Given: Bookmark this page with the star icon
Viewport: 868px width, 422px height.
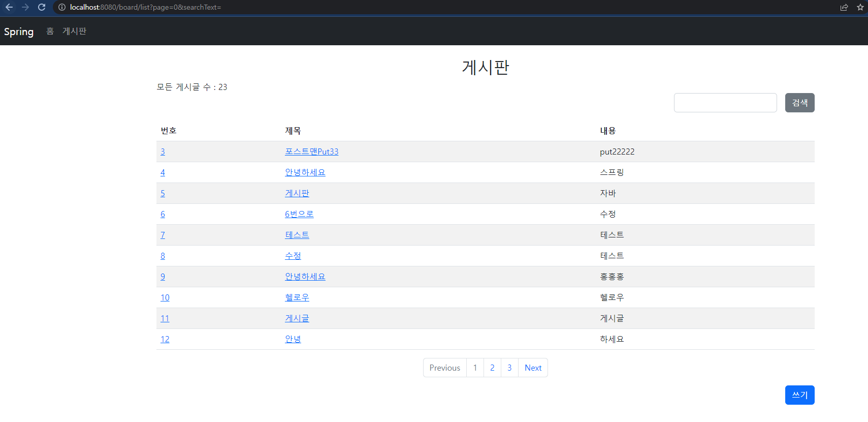Looking at the screenshot, I should click(860, 7).
